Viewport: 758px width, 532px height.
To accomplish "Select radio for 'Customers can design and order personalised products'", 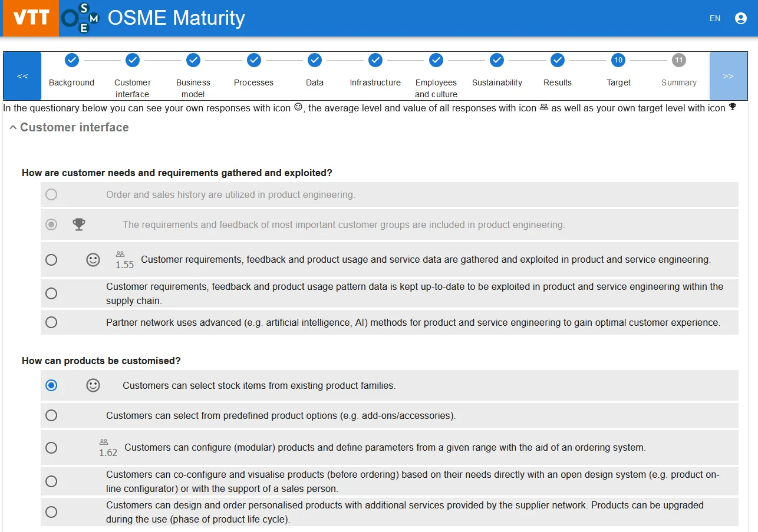I will tap(51, 512).
